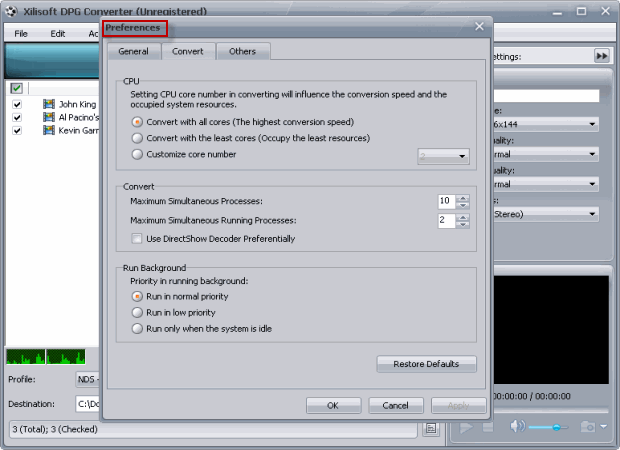Image resolution: width=620 pixels, height=450 pixels.
Task: Uncheck the Al Pacino's file checkbox
Action: pyautogui.click(x=17, y=117)
